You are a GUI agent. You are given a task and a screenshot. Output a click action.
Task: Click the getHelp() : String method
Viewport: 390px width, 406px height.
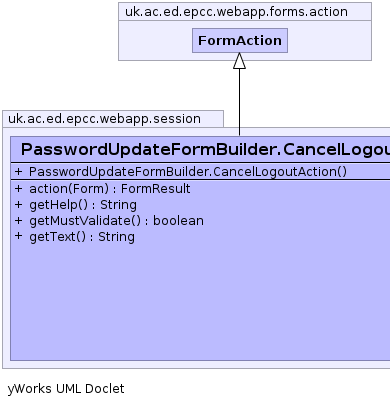[83, 205]
